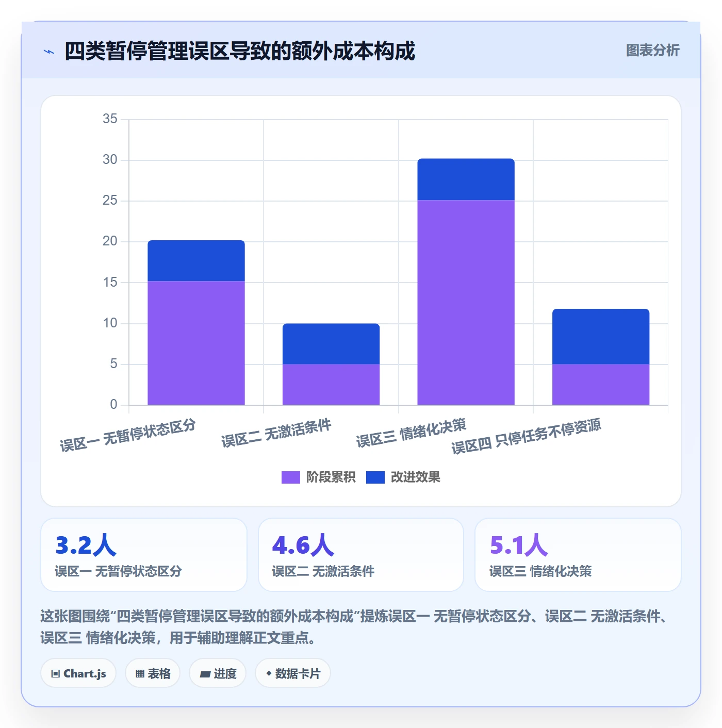Click the purple 阶段累积 bar for 误区四
This screenshot has width=722, height=728.
point(601,385)
